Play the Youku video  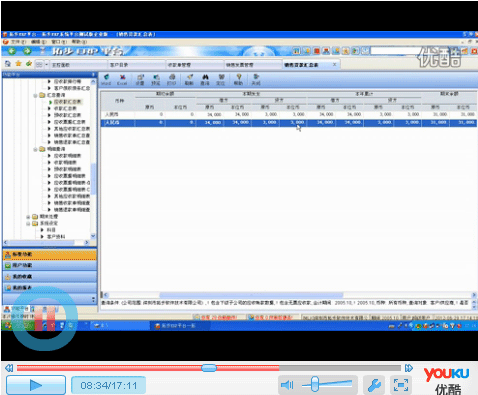tap(36, 385)
